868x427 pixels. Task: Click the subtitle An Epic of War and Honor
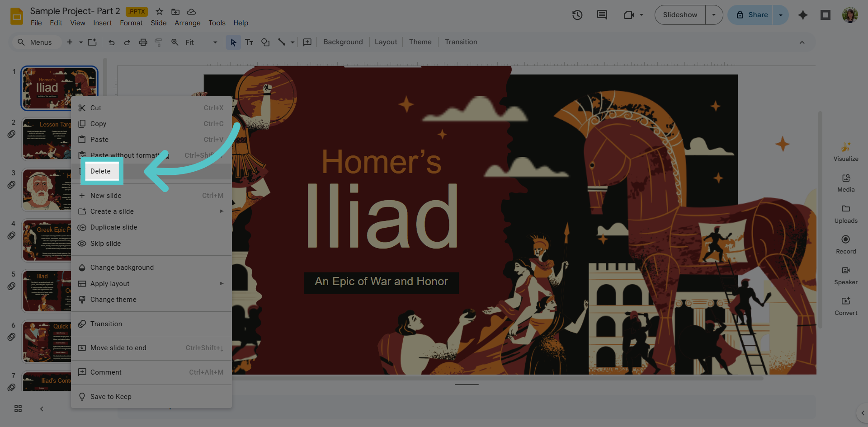point(381,282)
